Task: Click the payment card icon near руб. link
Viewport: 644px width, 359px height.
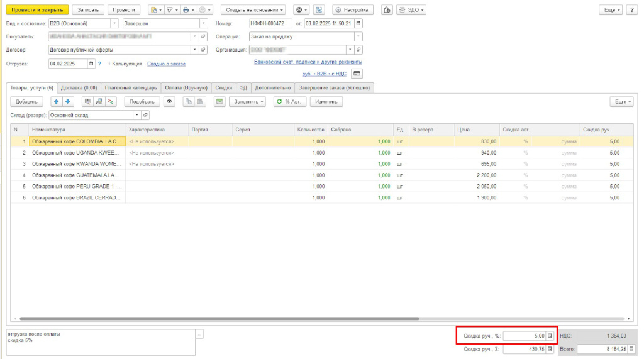Action: (x=357, y=74)
